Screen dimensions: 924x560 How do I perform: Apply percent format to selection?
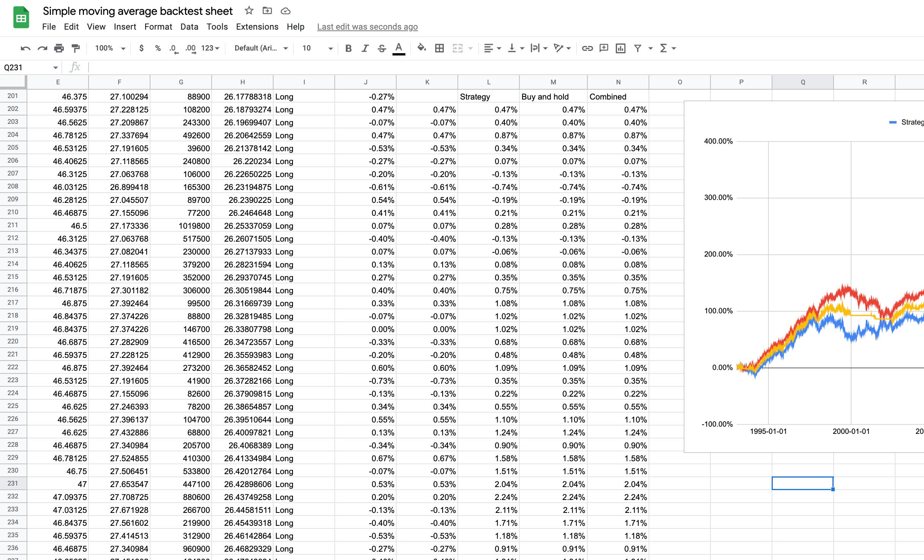pyautogui.click(x=158, y=48)
